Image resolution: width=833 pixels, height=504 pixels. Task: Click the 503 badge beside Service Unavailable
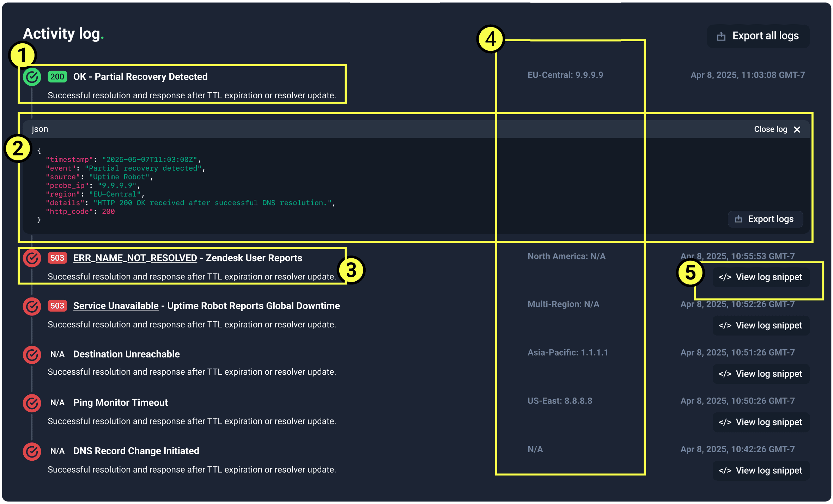[x=57, y=306]
